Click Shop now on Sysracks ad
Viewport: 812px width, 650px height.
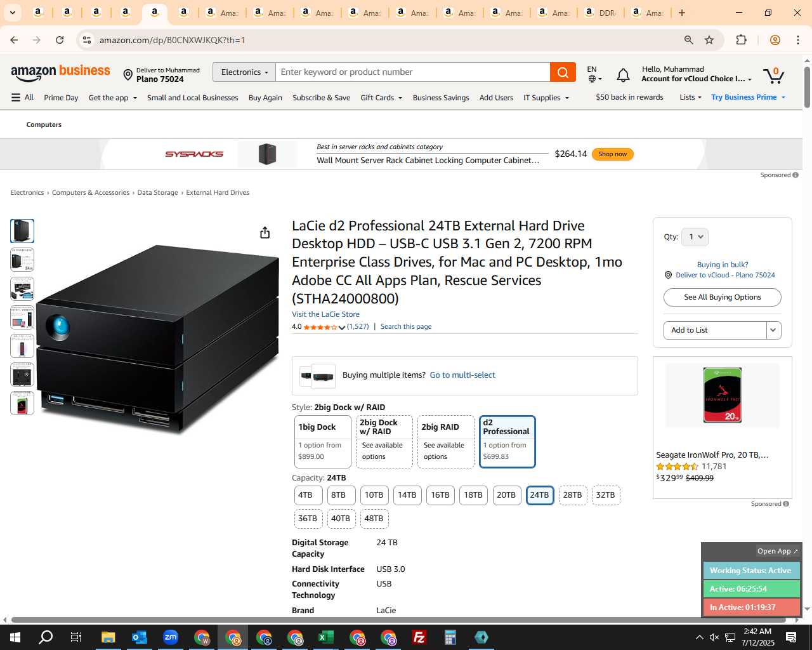pos(613,154)
